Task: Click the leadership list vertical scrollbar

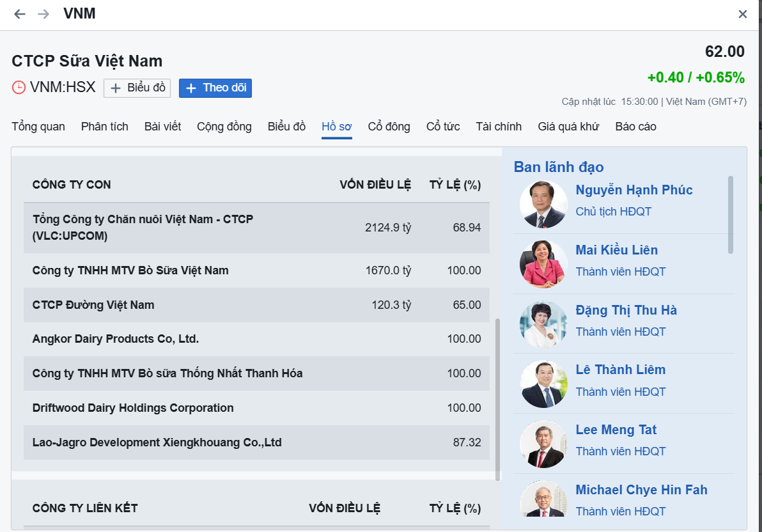Action: coord(731,215)
